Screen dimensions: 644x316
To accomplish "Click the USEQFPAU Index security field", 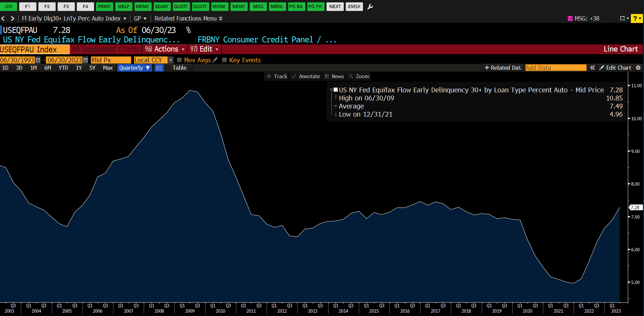I will tap(35, 50).
